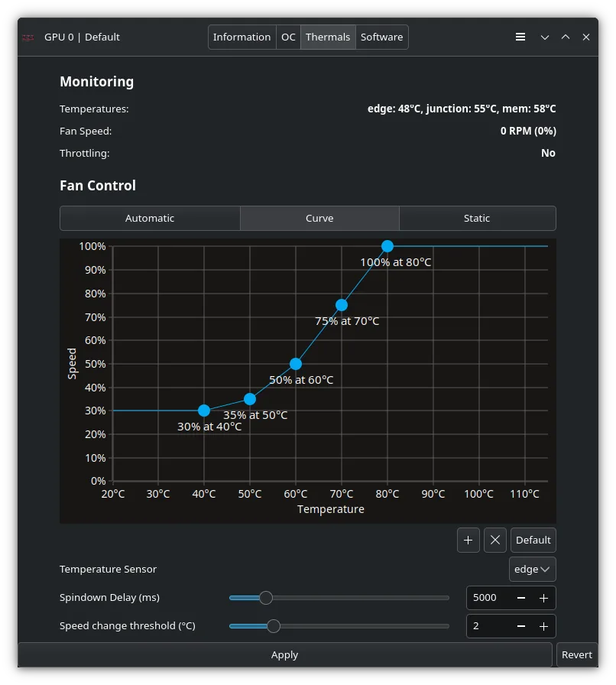616x685 pixels.
Task: Switch to the OC tab
Action: tap(288, 37)
